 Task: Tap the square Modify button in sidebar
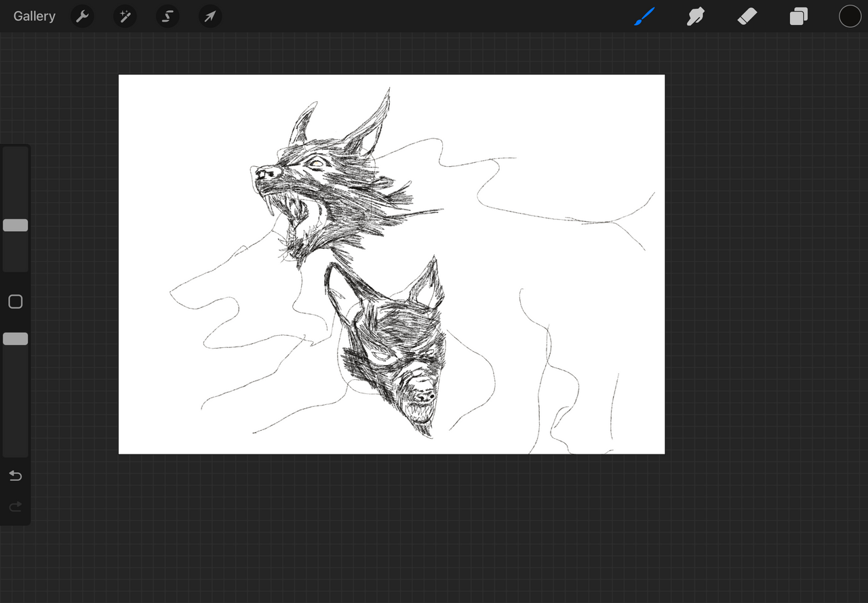pos(16,302)
